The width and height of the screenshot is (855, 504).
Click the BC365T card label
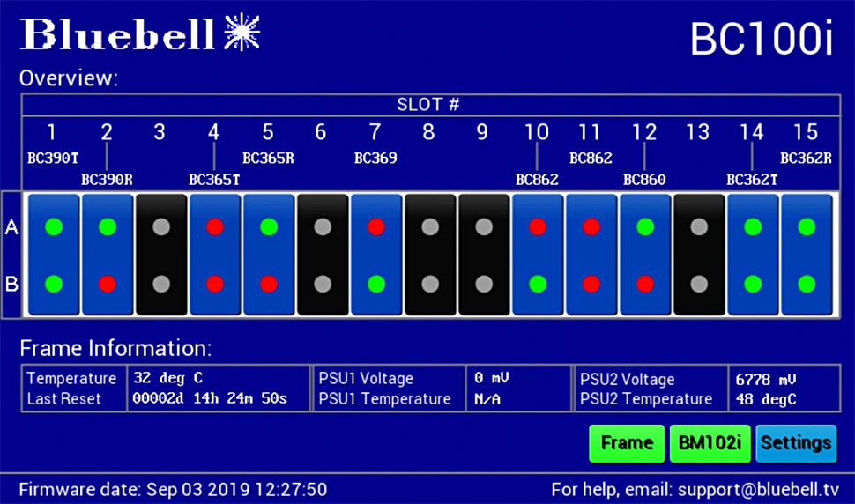214,180
